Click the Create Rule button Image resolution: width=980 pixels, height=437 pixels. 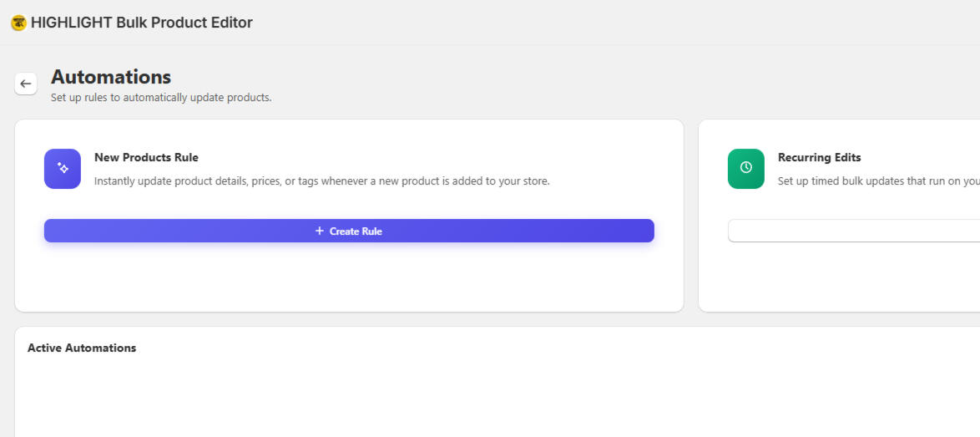(350, 231)
